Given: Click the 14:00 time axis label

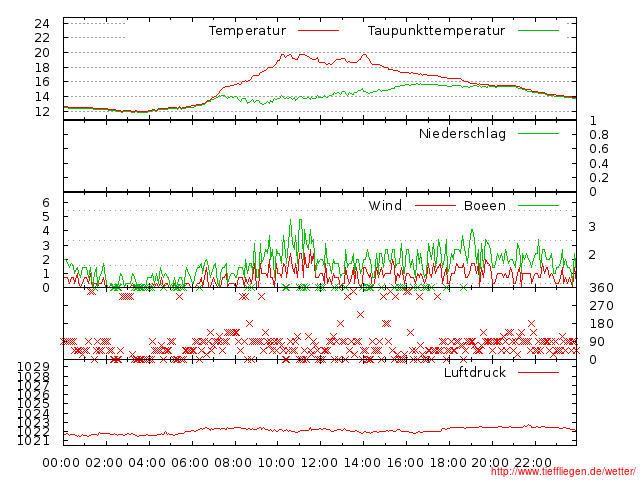Looking at the screenshot, I should pyautogui.click(x=362, y=463).
